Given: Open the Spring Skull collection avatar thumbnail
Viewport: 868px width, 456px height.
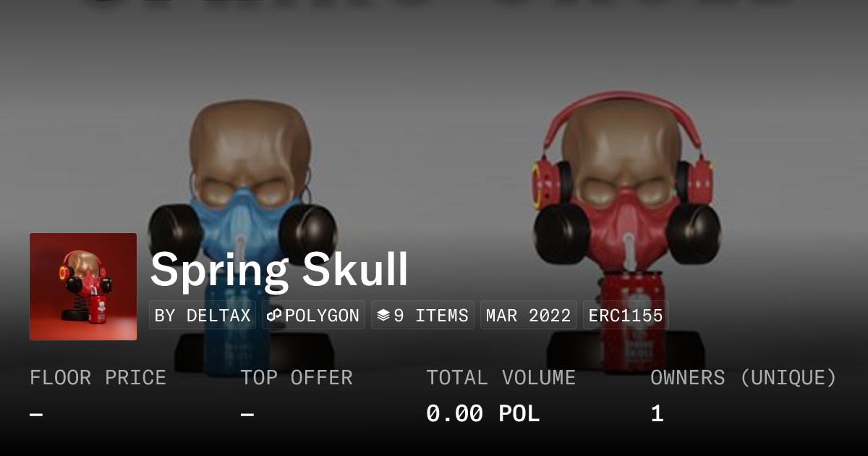Looking at the screenshot, I should 83,287.
